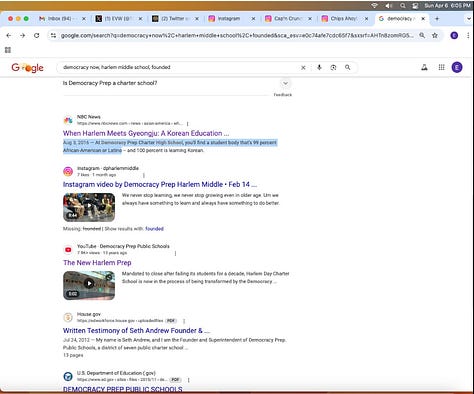
Task: Open Google account avatar on results page
Action: coord(457,67)
